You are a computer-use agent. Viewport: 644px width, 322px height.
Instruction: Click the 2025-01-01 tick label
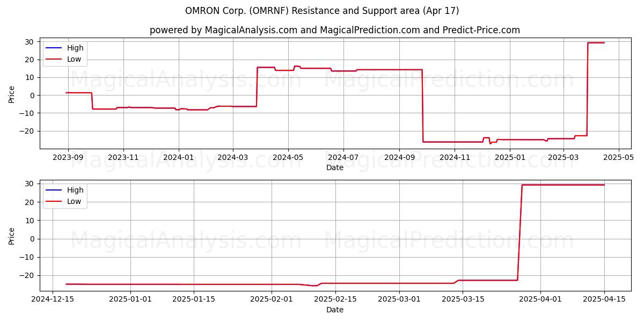coord(130,299)
